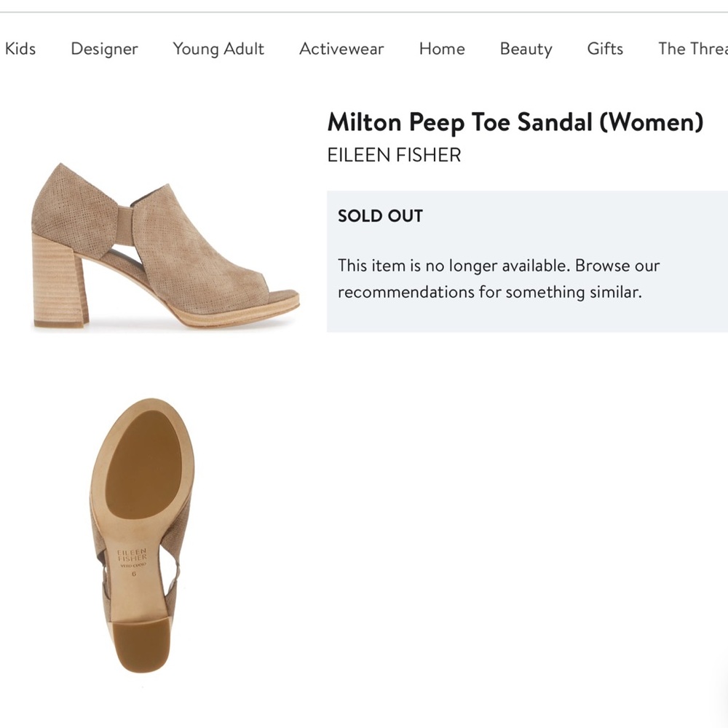728x728 pixels.
Task: Select the Young Adult category
Action: tap(217, 49)
